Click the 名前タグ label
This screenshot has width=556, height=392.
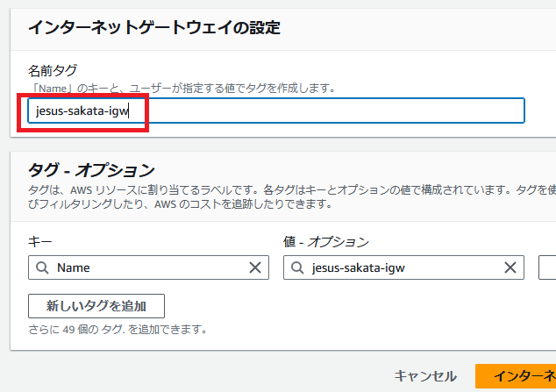[x=53, y=70]
